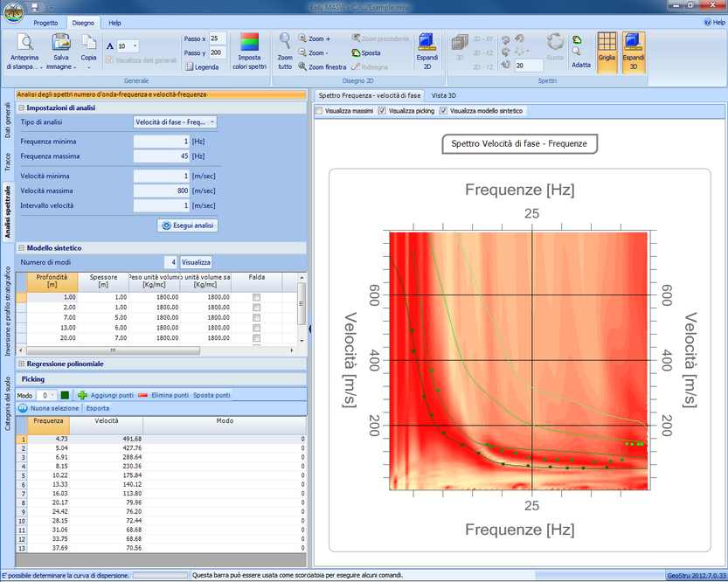Open Inversione e profilo stratigrafico side tab
Image resolution: width=728 pixels, height=582 pixels.
pyautogui.click(x=7, y=311)
